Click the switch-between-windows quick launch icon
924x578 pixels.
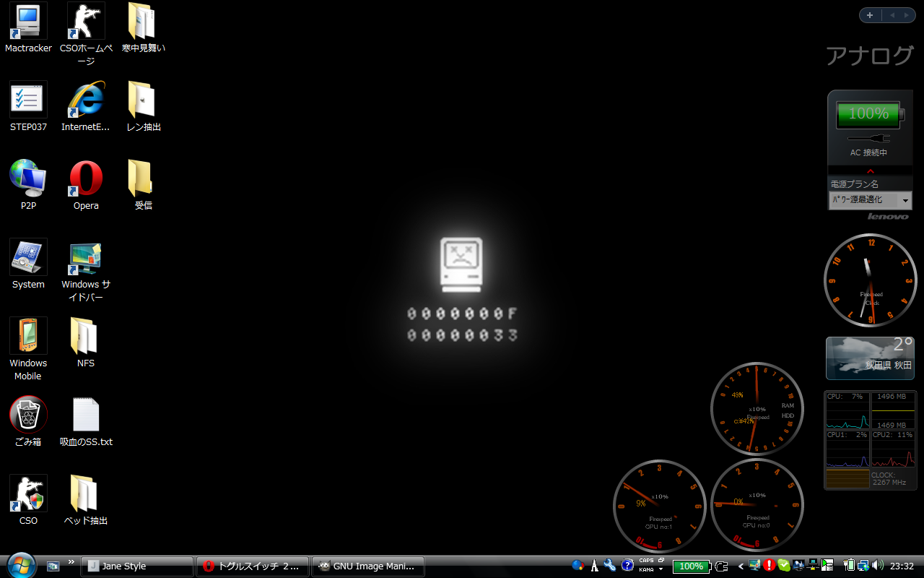point(53,566)
